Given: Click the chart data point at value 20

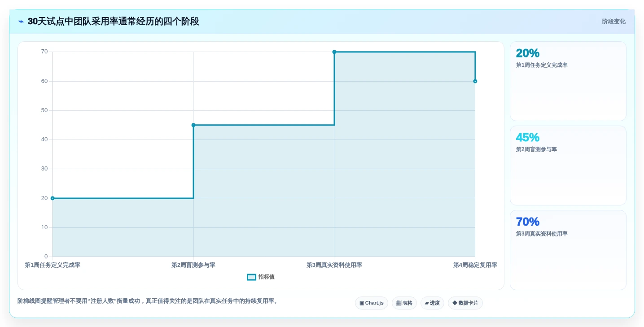Looking at the screenshot, I should click(53, 198).
